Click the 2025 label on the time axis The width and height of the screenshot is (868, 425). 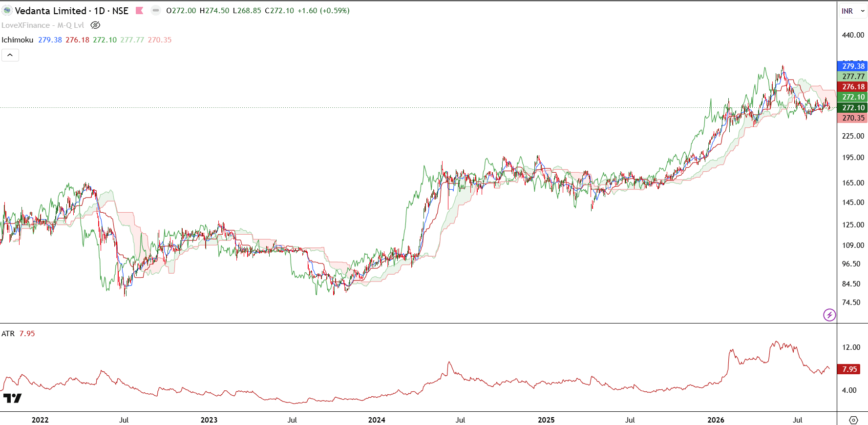546,420
